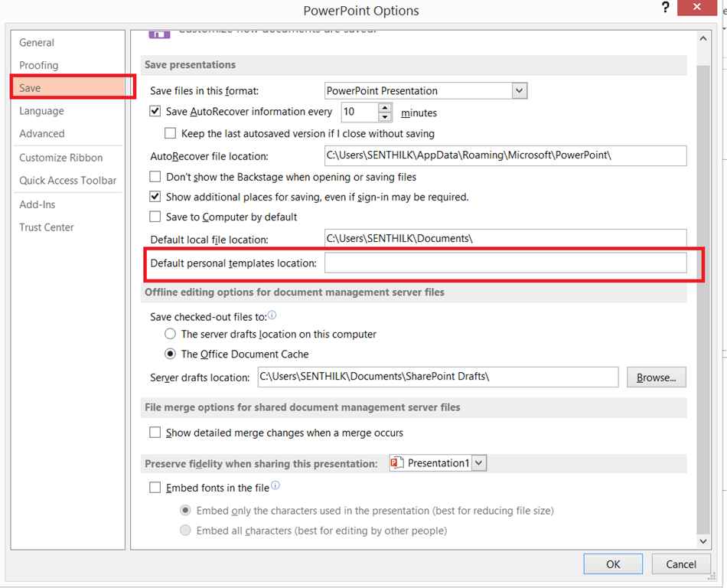Select server drafts location radio button
Viewport: 727px width, 588px height.
click(x=171, y=334)
